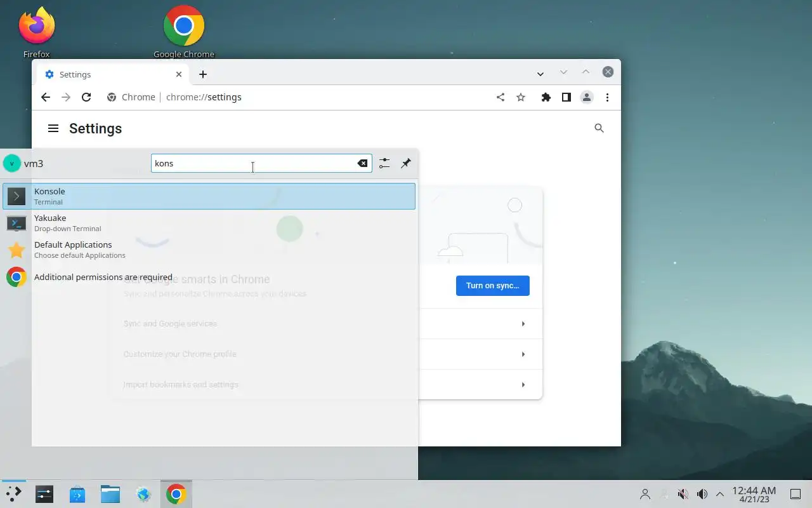The height and width of the screenshot is (508, 812).
Task: Click the Turn on sync button
Action: (x=493, y=286)
